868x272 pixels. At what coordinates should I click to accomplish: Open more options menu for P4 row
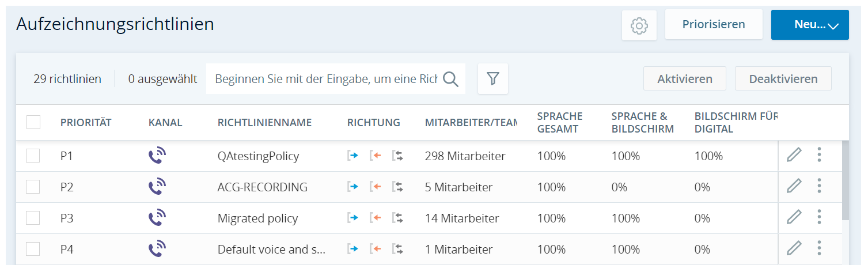[819, 248]
